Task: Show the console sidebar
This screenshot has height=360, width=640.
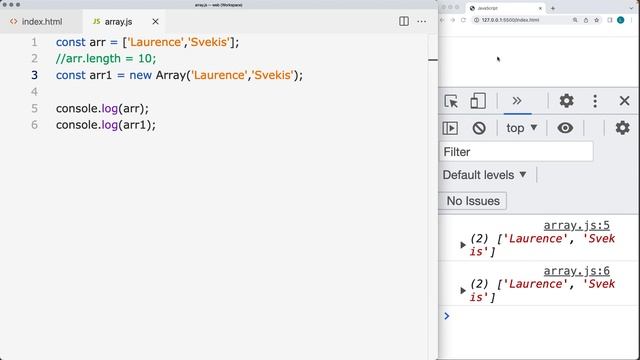Action: click(x=450, y=128)
